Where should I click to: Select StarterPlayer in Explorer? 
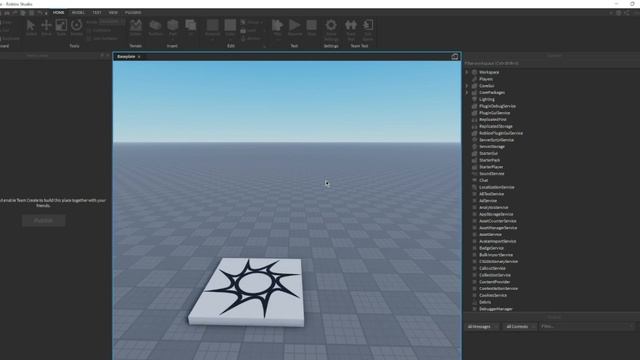491,167
